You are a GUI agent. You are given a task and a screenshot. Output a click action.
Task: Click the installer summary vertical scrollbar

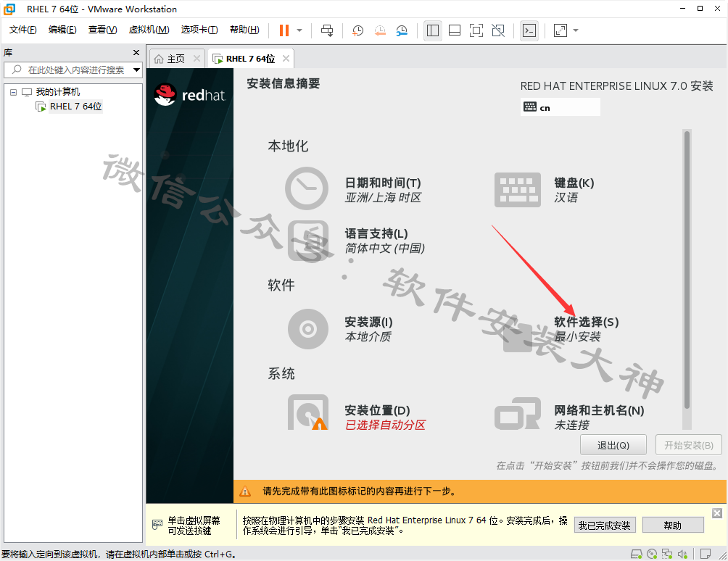(x=687, y=270)
